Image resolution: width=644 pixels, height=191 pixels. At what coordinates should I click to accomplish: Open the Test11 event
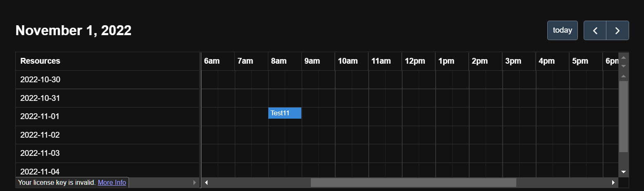tap(285, 113)
